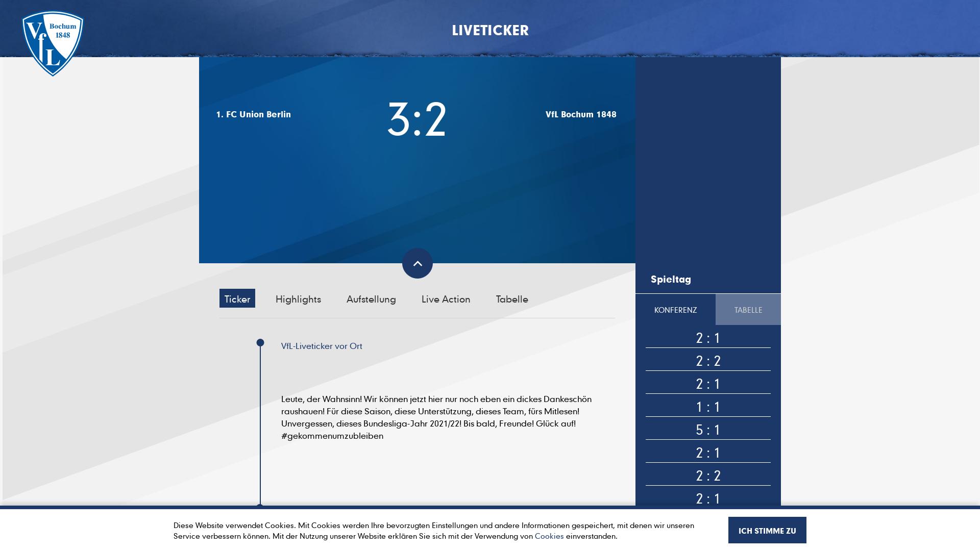
Task: Click the 3:2 score display
Action: (417, 119)
